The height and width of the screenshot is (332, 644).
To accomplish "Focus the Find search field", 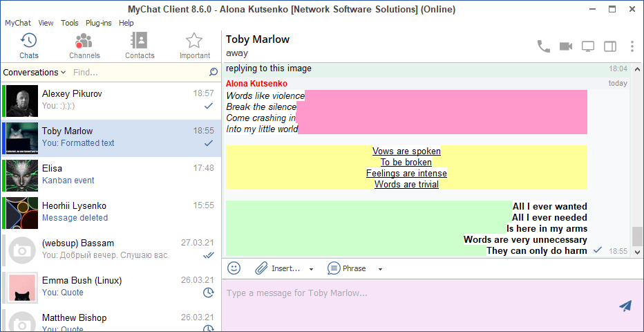I will coord(140,73).
